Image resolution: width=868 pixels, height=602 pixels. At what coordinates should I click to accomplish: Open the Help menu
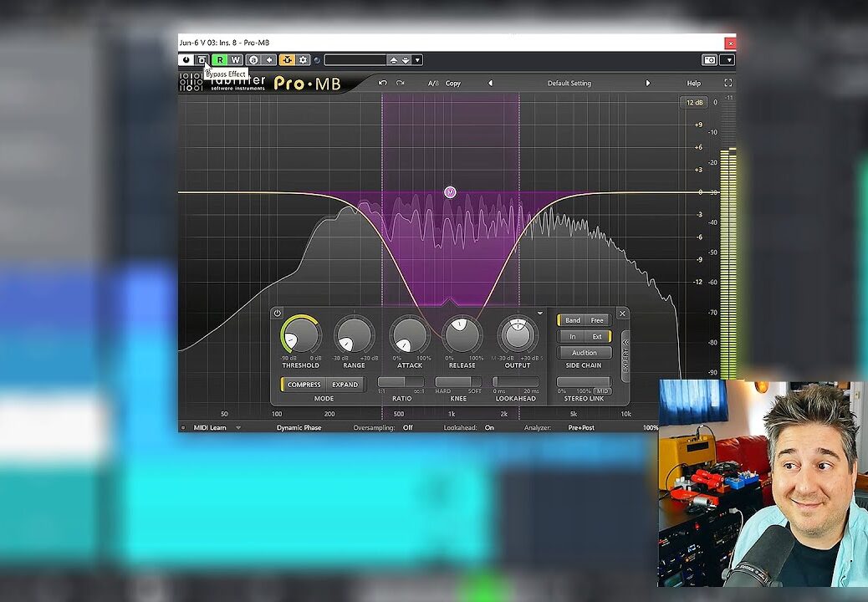693,84
